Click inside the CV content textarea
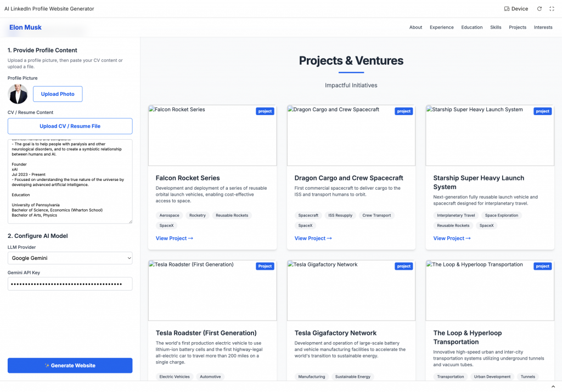The height and width of the screenshot is (392, 562). click(70, 181)
